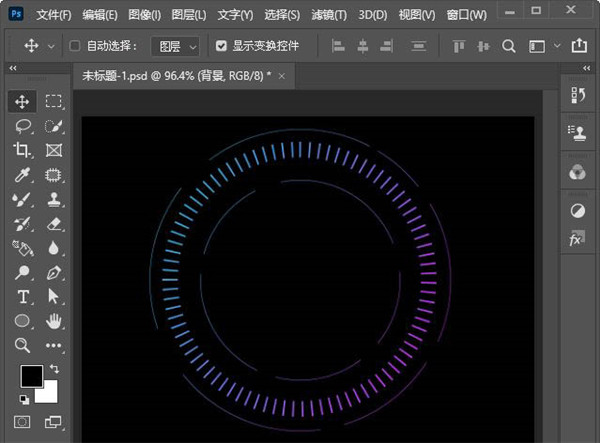Open the workspace switcher icon

[537, 47]
